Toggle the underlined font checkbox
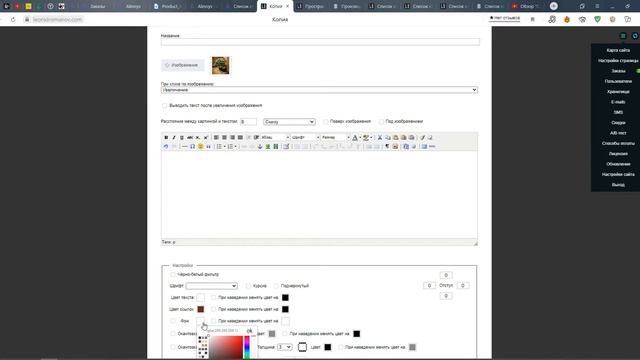The image size is (640, 360). [x=276, y=286]
